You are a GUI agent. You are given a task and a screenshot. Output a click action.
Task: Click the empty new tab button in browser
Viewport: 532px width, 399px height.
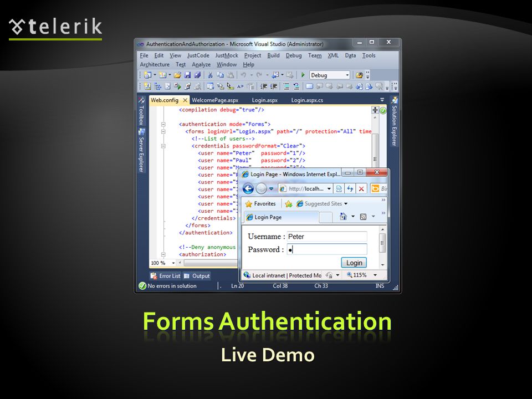point(326,217)
